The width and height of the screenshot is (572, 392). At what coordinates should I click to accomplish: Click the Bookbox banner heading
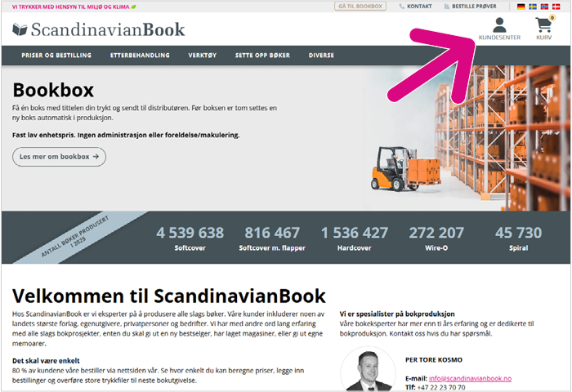(x=53, y=90)
